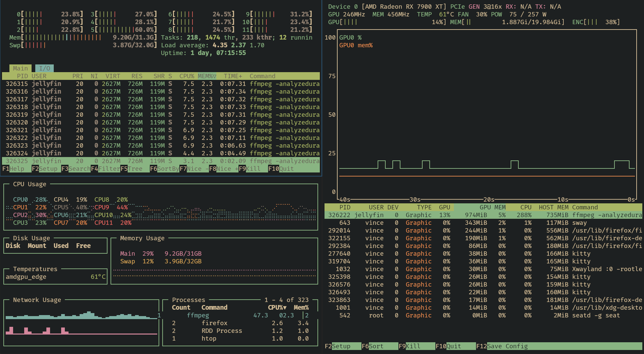Click F9 Kill in nvtop footer
The height and width of the screenshot is (354, 644).
410,346
